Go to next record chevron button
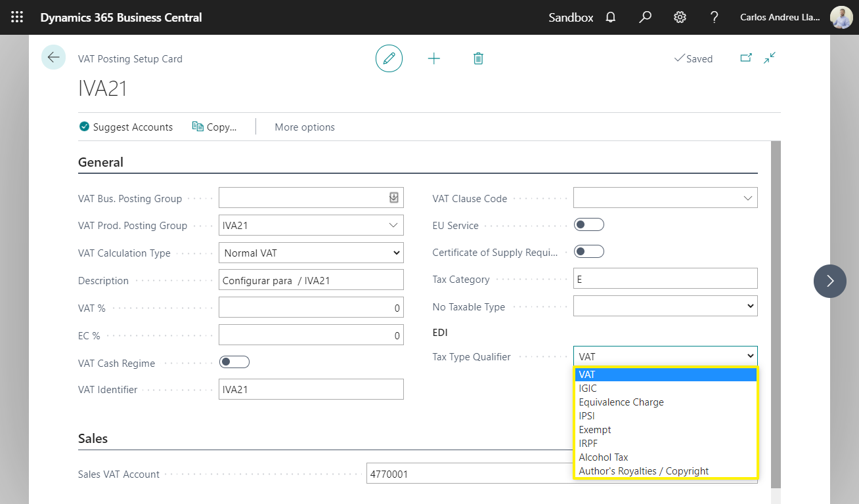This screenshot has height=504, width=859. tap(830, 281)
